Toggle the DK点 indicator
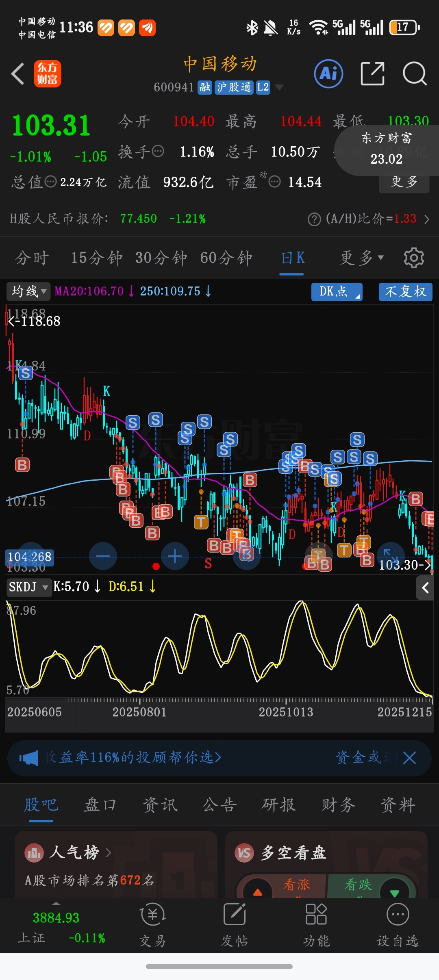 click(337, 292)
